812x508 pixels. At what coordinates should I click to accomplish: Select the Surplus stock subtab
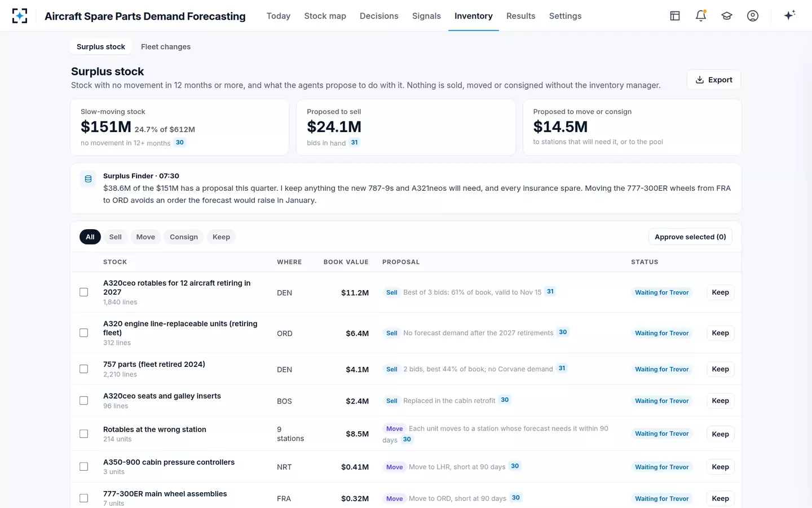[x=101, y=47]
